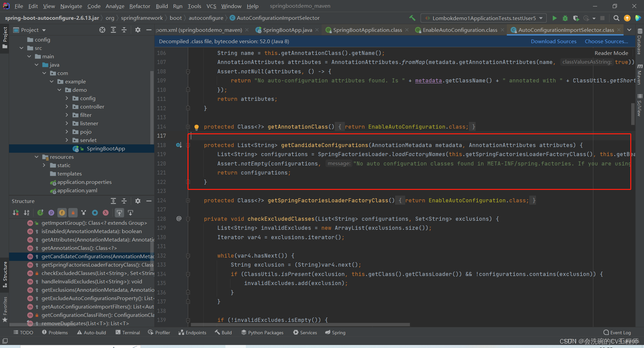Open the Navigate menu
This screenshot has width=644, height=348.
71,6
